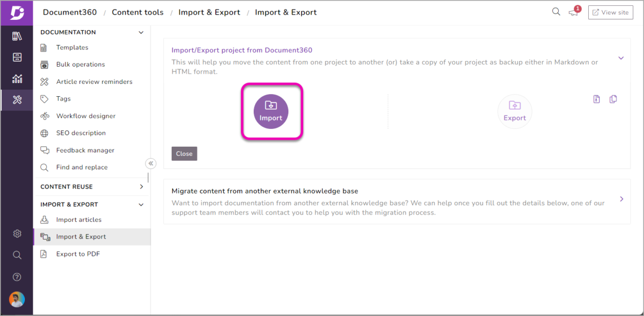This screenshot has width=644, height=316.
Task: Click the Document360 logo at top left
Action: [x=17, y=11]
